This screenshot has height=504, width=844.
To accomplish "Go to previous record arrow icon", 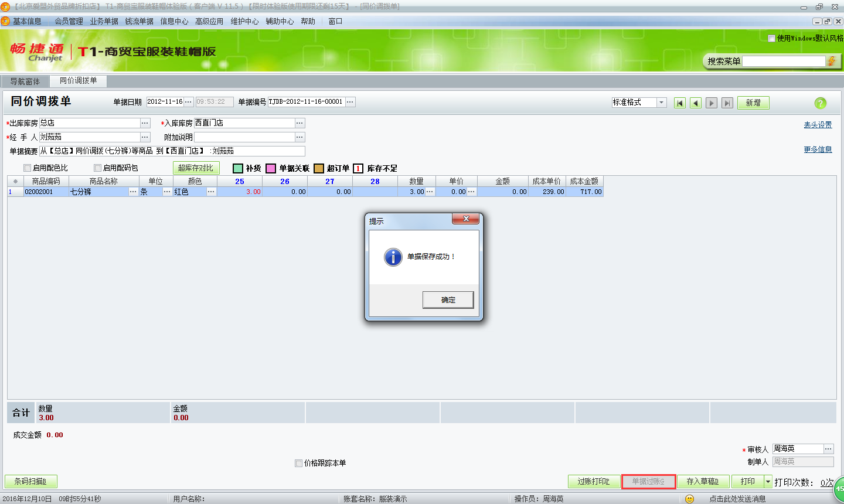I will 696,103.
